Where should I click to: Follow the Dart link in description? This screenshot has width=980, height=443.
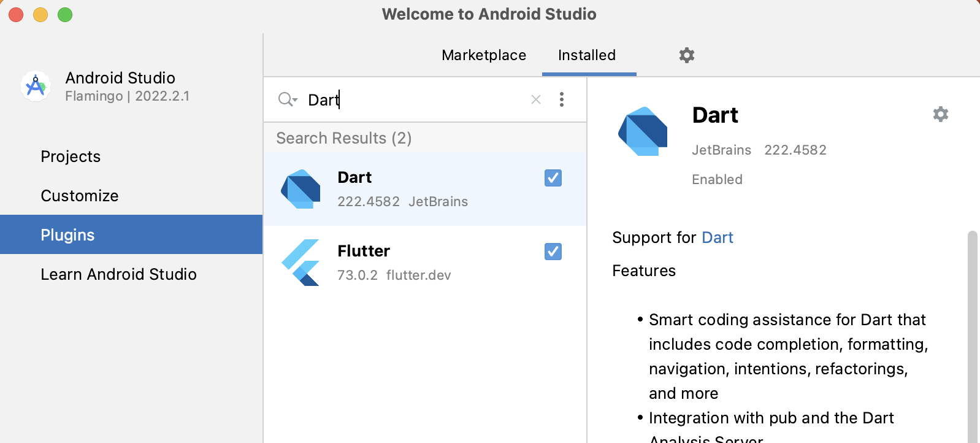point(718,237)
